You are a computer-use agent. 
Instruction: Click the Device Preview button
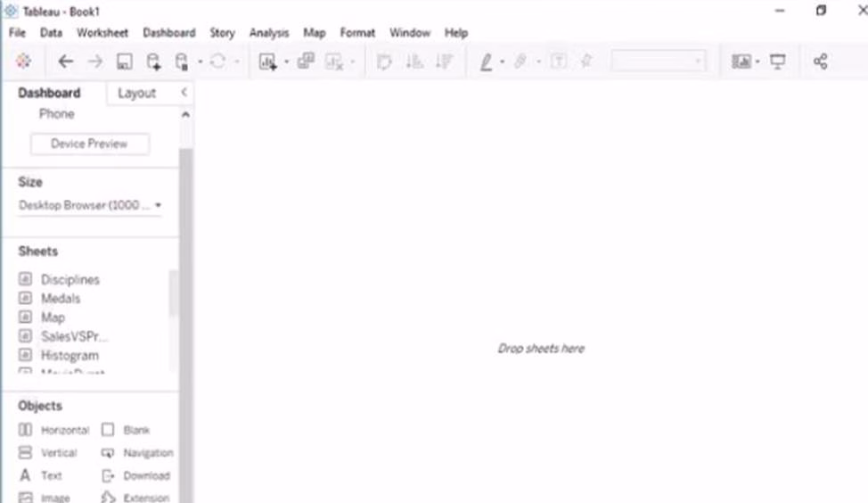tap(89, 144)
